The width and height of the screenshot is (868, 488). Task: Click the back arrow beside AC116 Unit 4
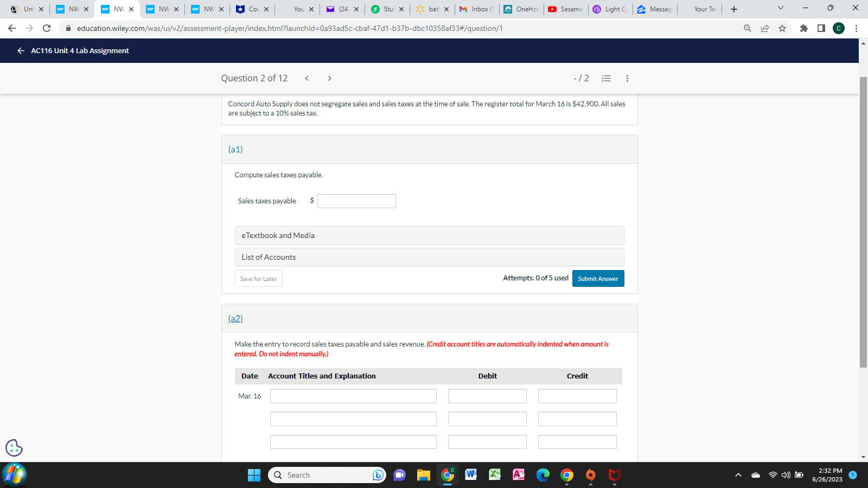[20, 50]
